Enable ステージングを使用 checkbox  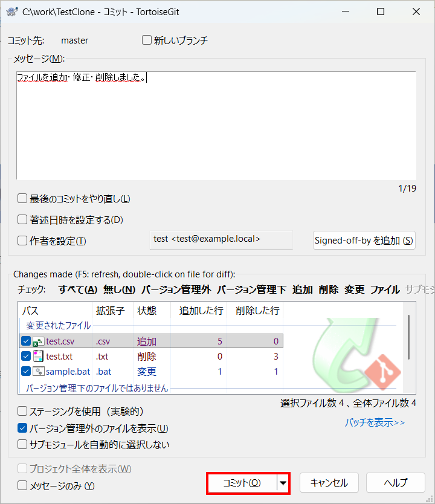[x=22, y=411]
